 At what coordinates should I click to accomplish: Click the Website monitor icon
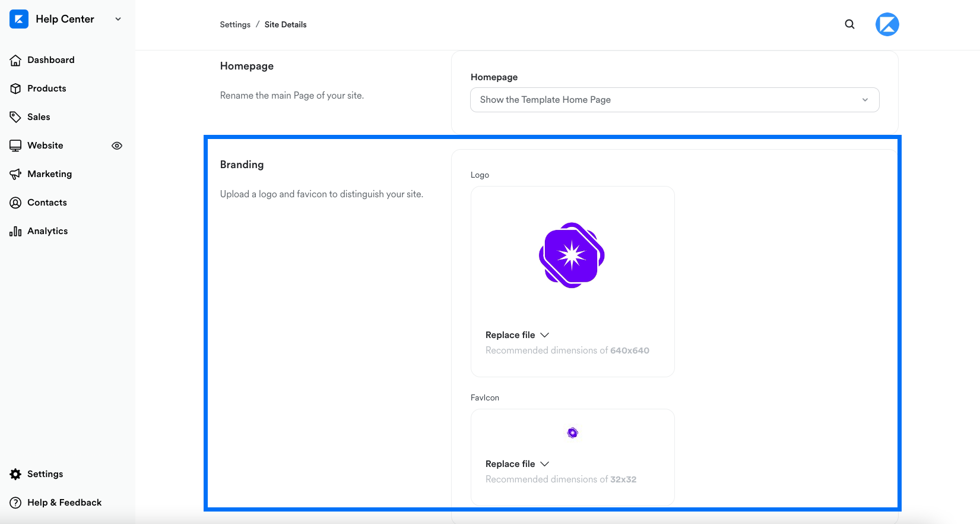[15, 146]
